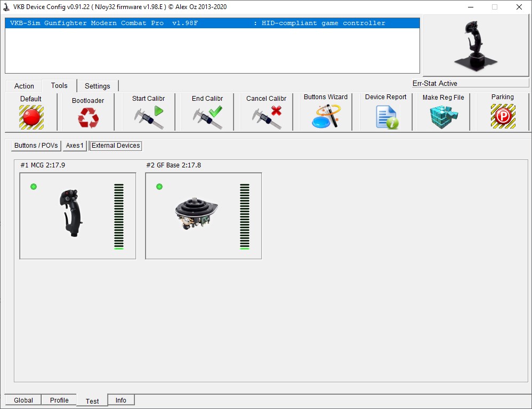Image resolution: width=532 pixels, height=409 pixels.
Task: Open the Axes1 tab
Action: [x=75, y=145]
